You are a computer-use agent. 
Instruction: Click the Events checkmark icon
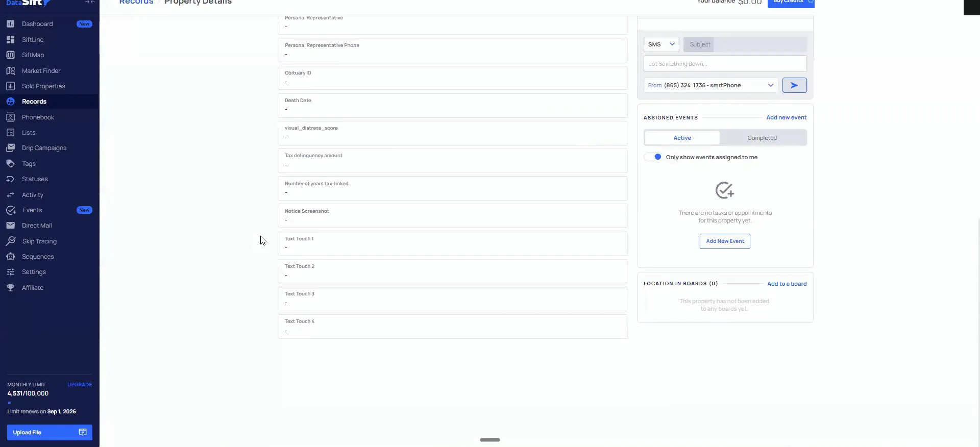click(x=11, y=210)
